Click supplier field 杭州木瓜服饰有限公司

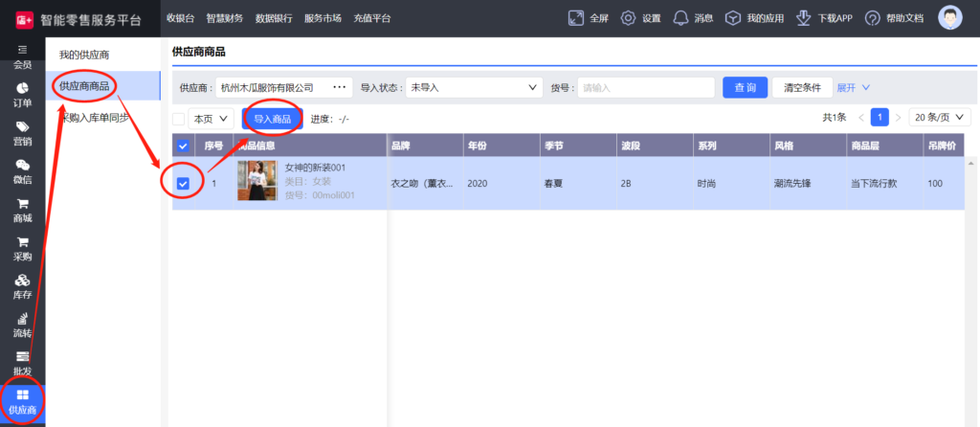pyautogui.click(x=283, y=87)
